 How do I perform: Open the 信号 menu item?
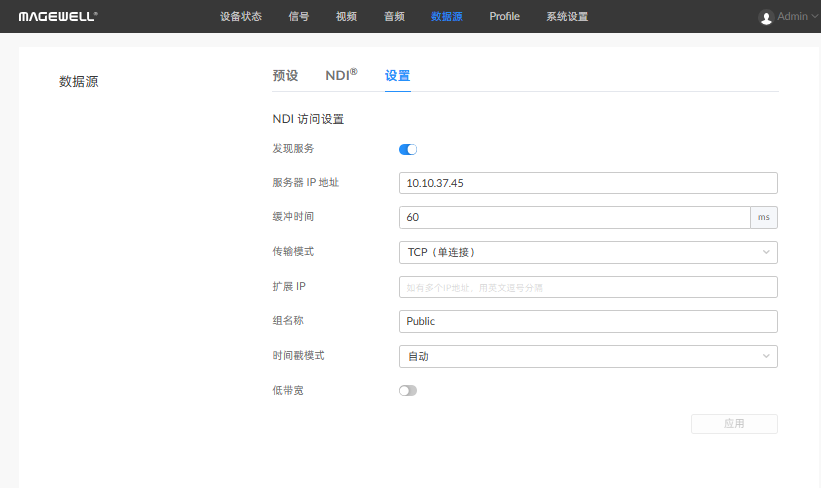coord(298,17)
